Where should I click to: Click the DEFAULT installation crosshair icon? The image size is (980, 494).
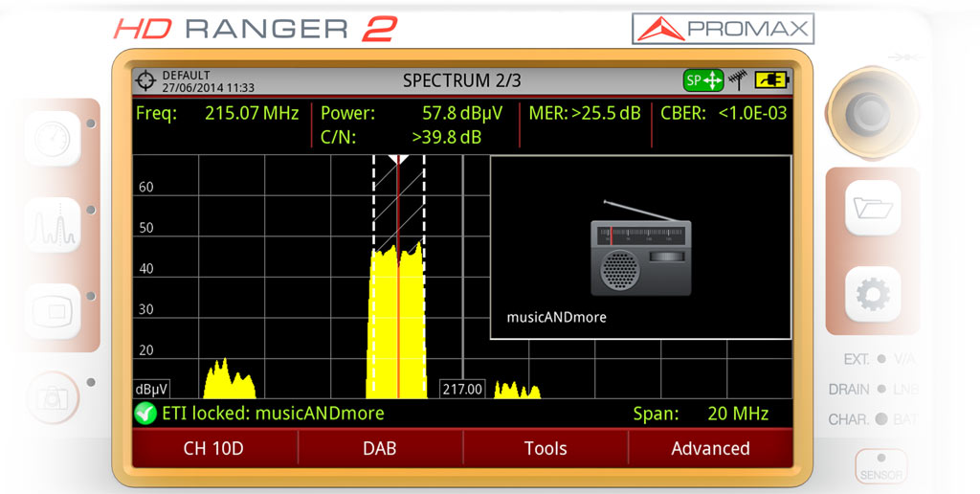click(145, 80)
